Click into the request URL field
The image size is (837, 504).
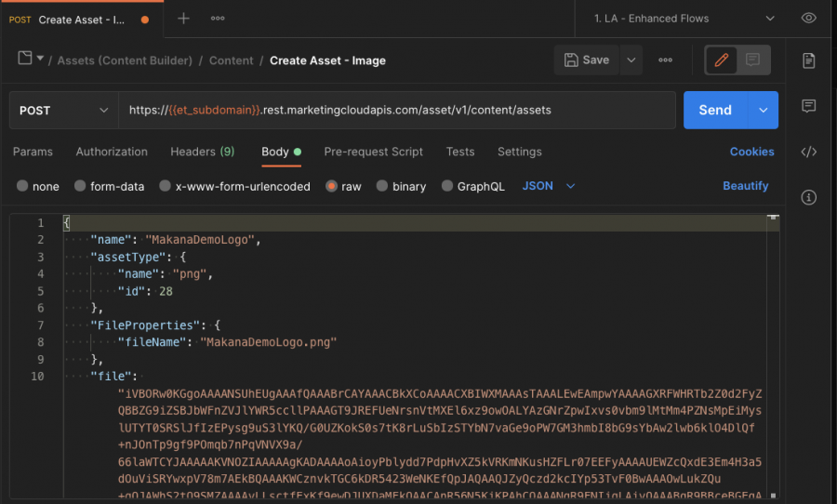[396, 110]
